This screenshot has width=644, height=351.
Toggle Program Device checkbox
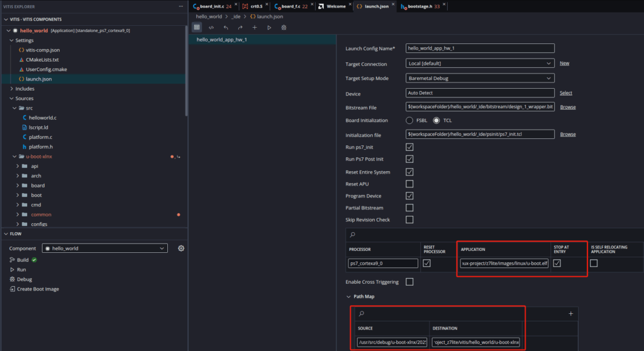pyautogui.click(x=409, y=196)
